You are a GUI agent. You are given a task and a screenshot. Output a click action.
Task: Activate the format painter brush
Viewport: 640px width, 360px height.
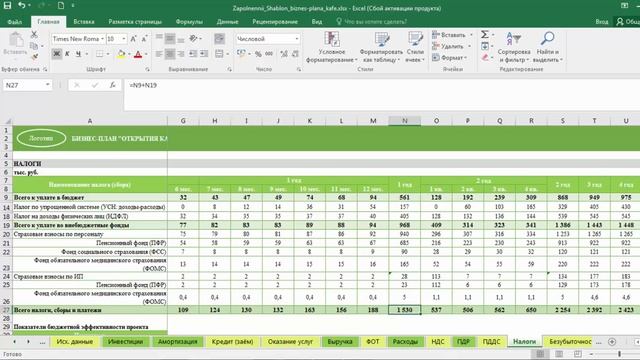(x=34, y=57)
